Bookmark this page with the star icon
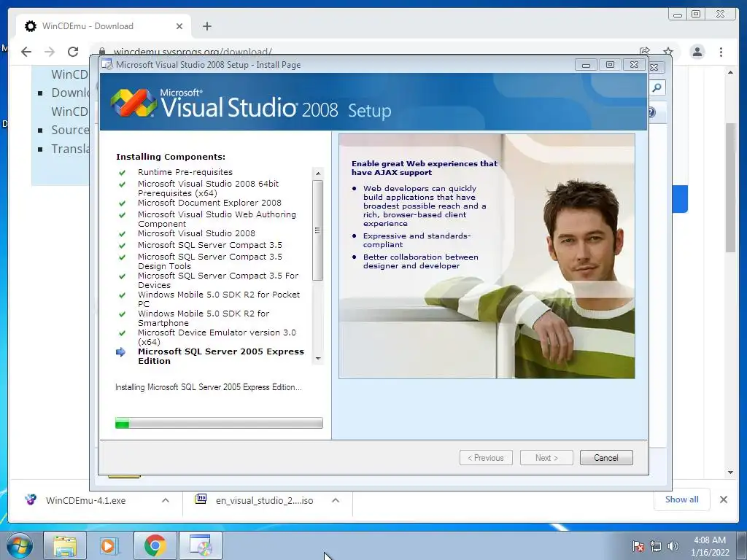747x560 pixels. click(x=668, y=52)
